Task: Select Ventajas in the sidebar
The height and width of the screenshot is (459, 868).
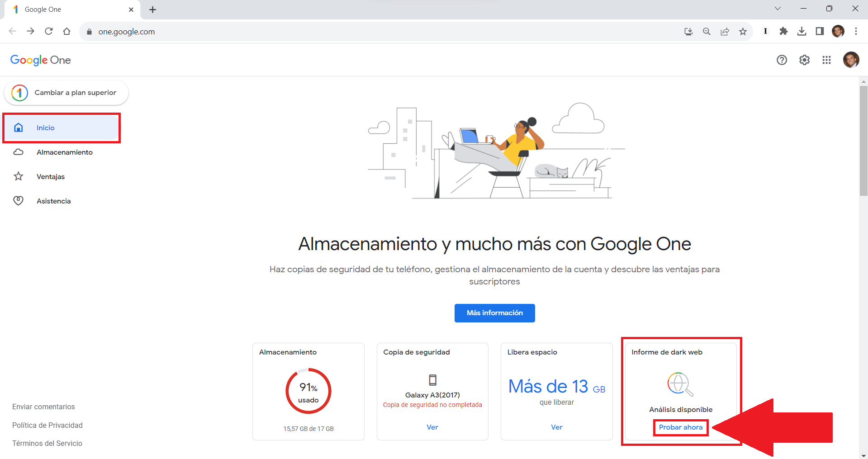Action: [62, 176]
